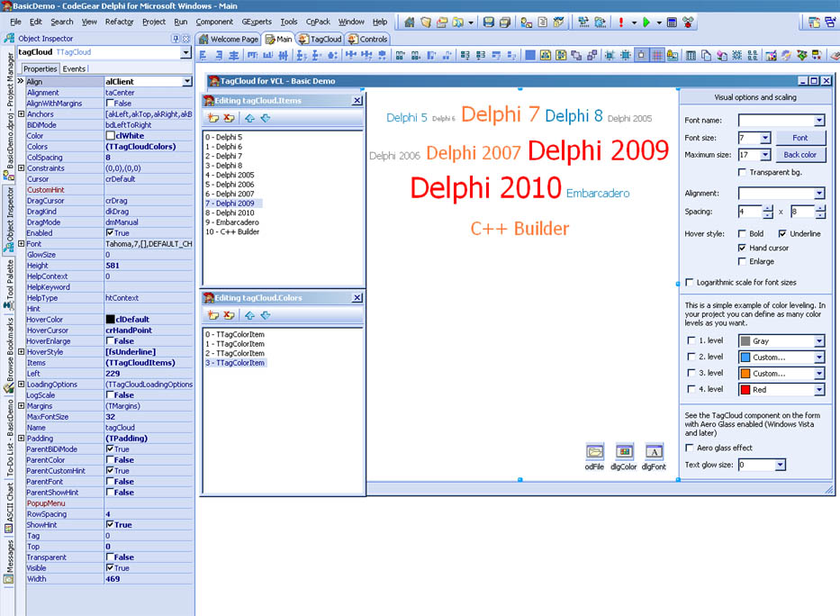Check the 1. level color checkbox
The image size is (840, 616).
[x=691, y=340]
